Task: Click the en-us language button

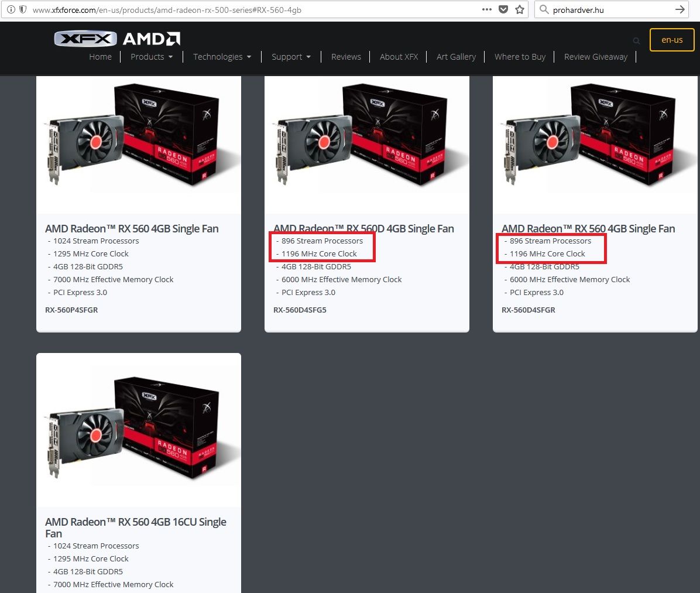Action: [672, 40]
